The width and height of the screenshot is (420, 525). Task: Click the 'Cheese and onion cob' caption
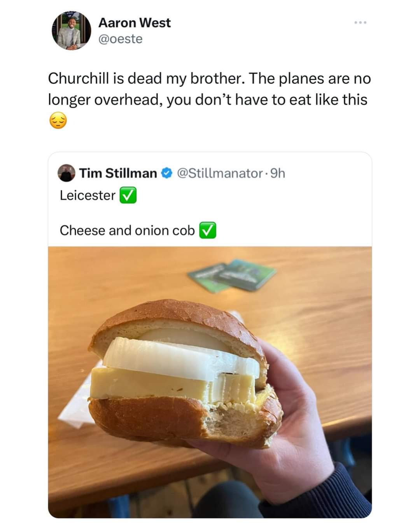(127, 230)
